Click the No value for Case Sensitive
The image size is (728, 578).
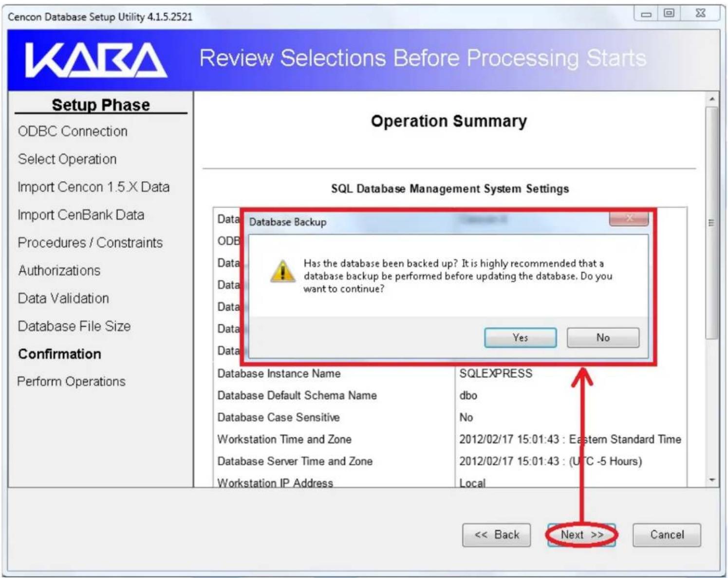[466, 417]
